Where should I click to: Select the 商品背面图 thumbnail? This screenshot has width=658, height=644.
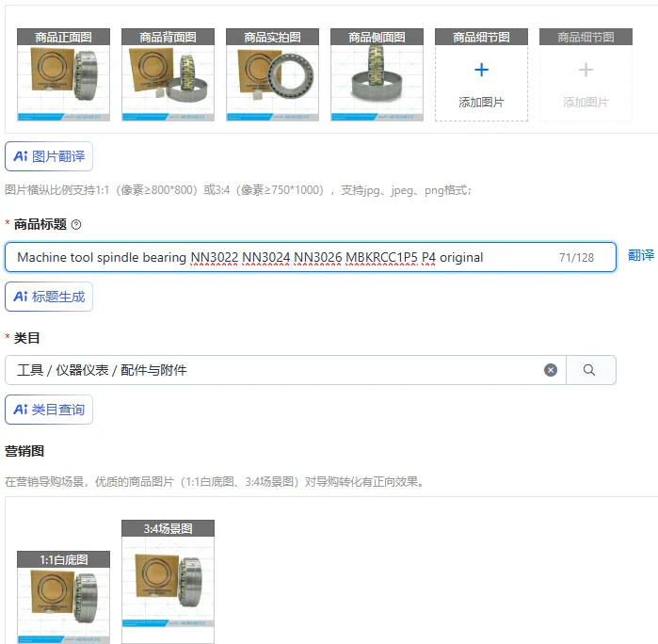[x=168, y=74]
